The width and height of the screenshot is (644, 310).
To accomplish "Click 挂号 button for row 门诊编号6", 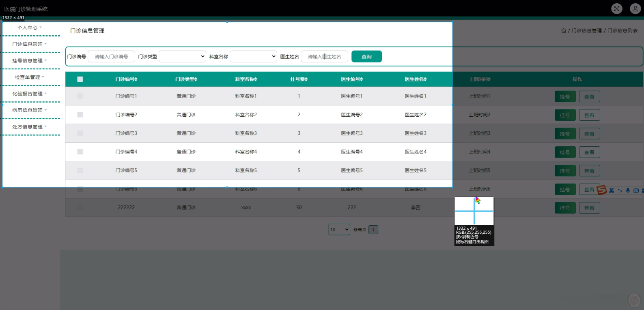I will 565,190.
